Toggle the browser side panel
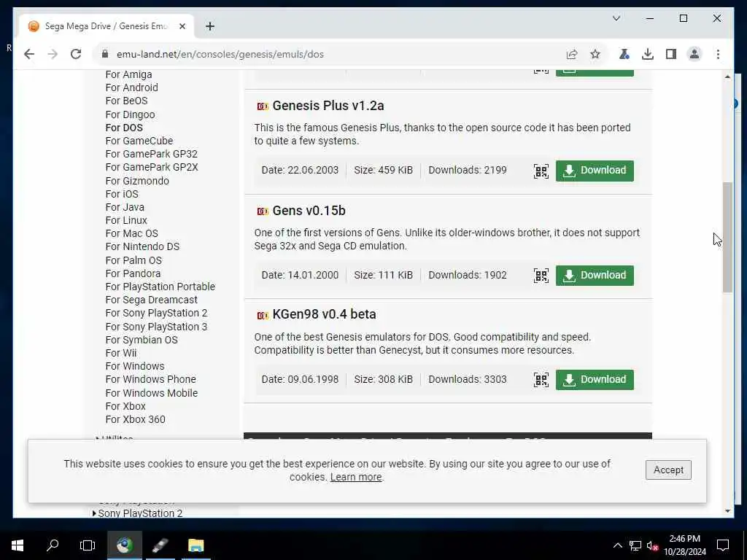The width and height of the screenshot is (747, 560). (671, 54)
